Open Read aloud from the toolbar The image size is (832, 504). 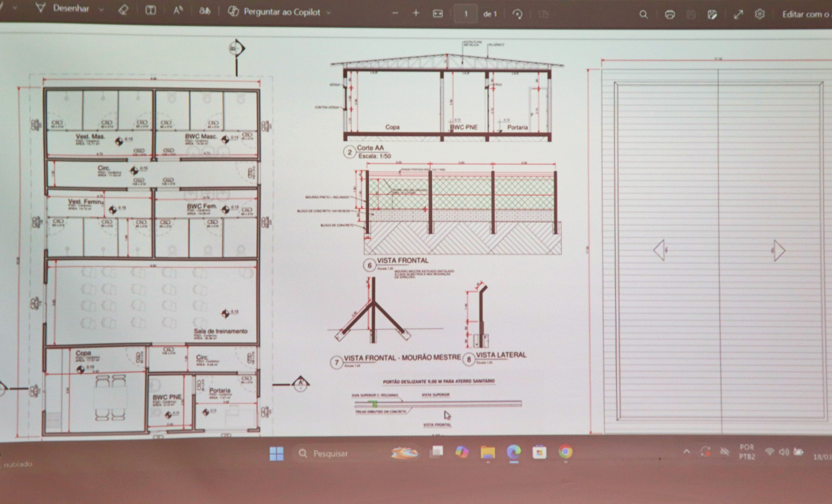178,10
